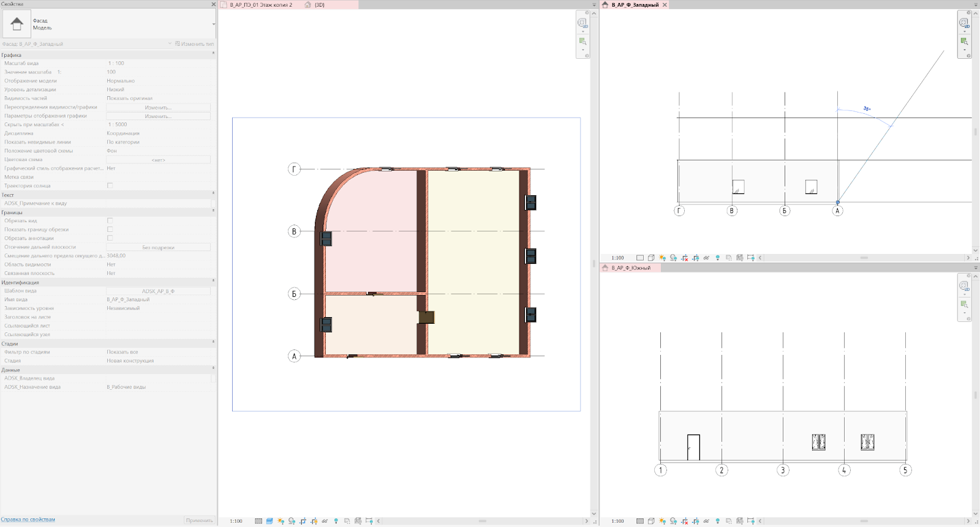Screen dimensions: 980x527
Task: Click Zoom Region tool in floor plan view
Action: (x=582, y=42)
